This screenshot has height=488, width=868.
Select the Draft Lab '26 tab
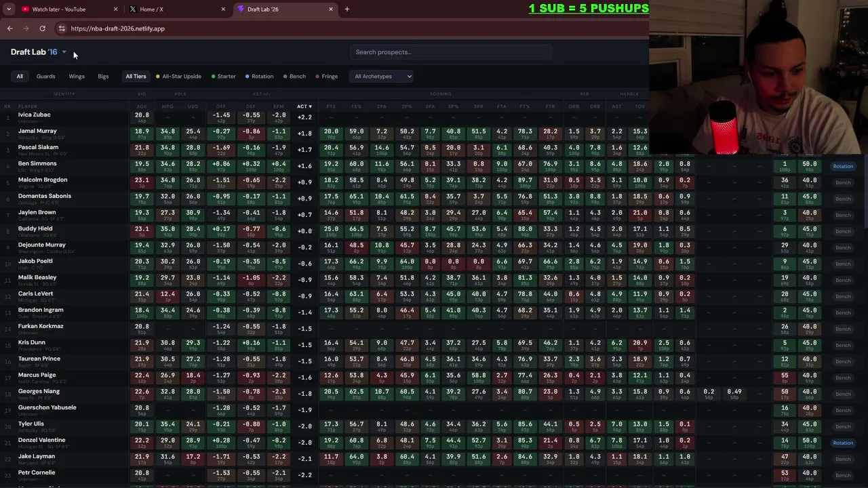pos(285,9)
